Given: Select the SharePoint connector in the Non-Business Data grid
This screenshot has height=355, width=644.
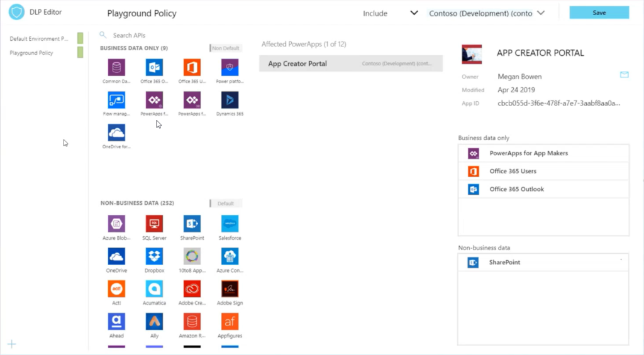Looking at the screenshot, I should tap(192, 224).
